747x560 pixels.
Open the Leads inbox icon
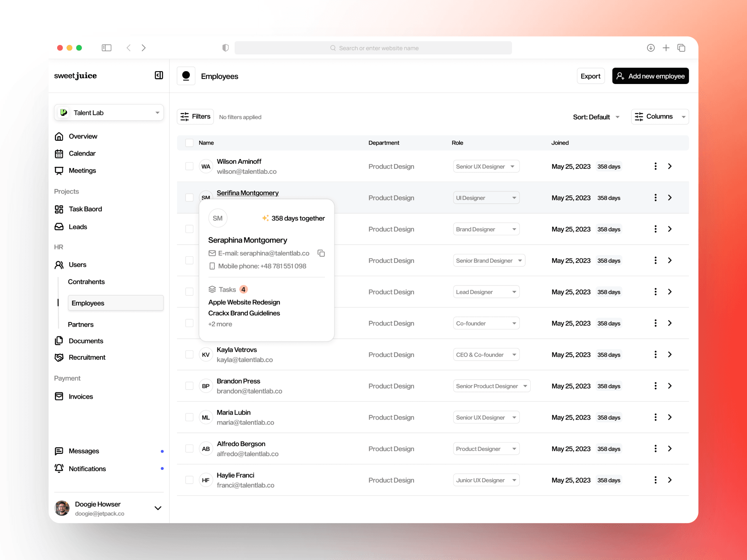pyautogui.click(x=59, y=227)
